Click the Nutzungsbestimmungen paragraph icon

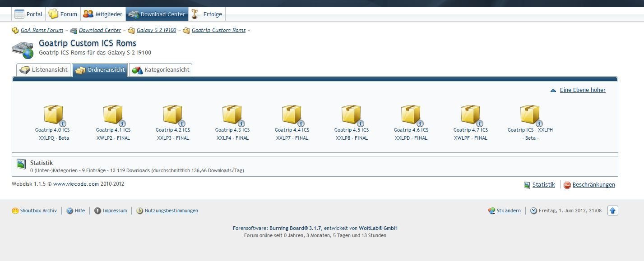[139, 211]
